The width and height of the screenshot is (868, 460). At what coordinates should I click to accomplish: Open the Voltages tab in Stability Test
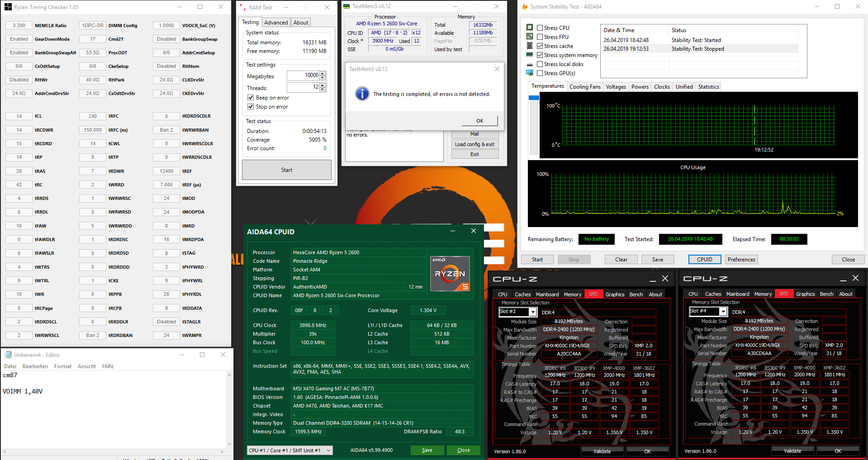(x=616, y=87)
